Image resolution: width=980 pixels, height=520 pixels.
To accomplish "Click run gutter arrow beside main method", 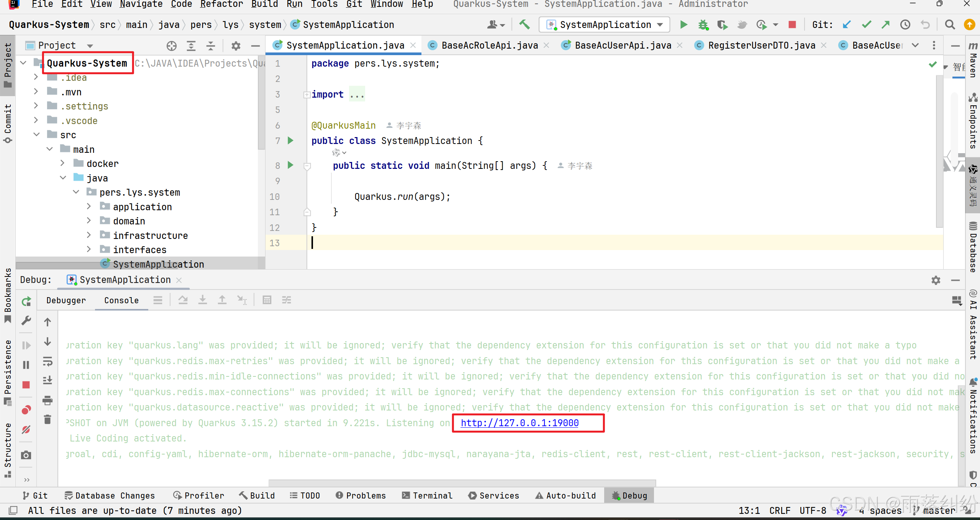I will pos(290,165).
